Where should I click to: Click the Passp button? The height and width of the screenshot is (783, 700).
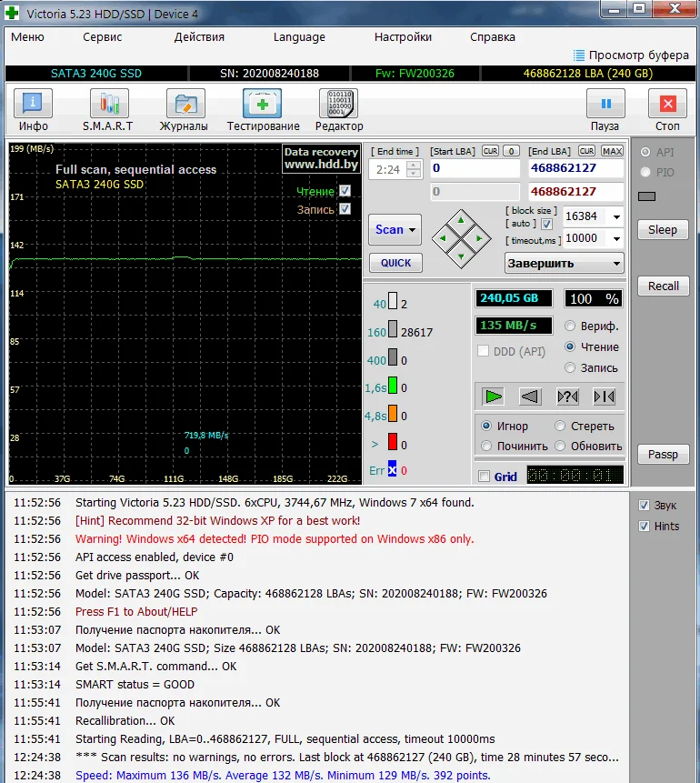[x=663, y=455]
